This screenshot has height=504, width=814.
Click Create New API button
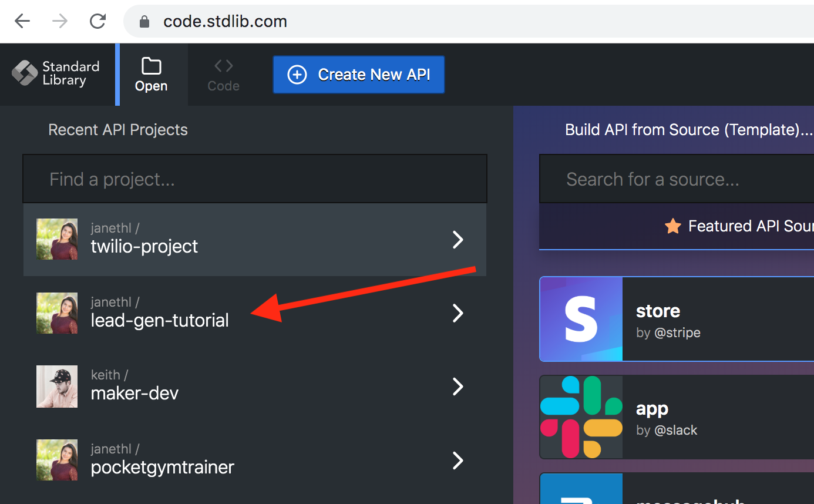click(x=359, y=75)
